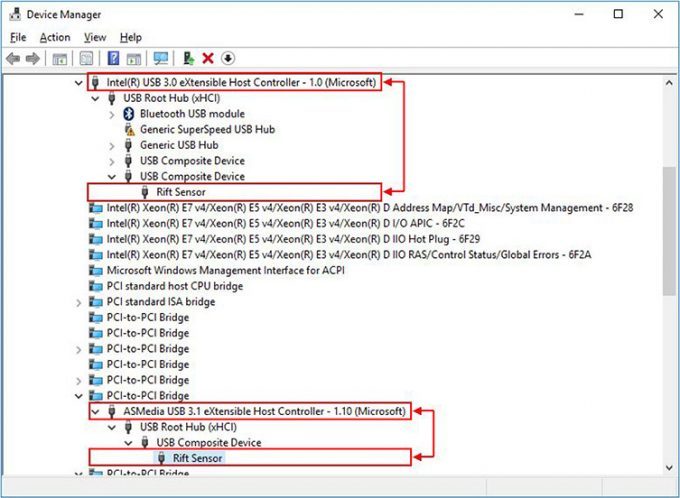The height and width of the screenshot is (498, 680).
Task: Expand the Generic USB Hub node
Action: [112, 145]
